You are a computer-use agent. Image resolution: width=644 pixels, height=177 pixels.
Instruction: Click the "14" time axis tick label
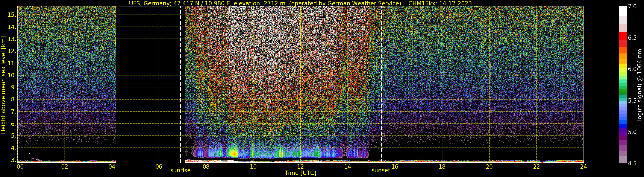(347, 167)
